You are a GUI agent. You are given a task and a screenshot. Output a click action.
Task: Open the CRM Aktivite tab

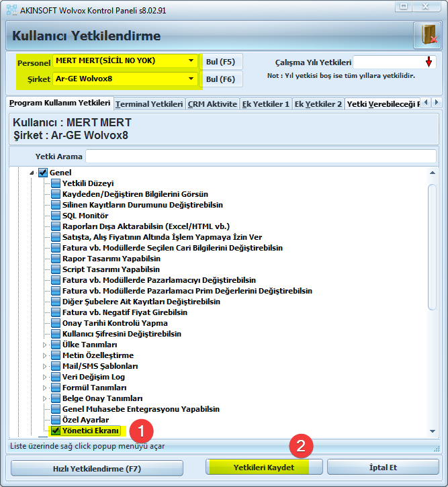(x=212, y=104)
